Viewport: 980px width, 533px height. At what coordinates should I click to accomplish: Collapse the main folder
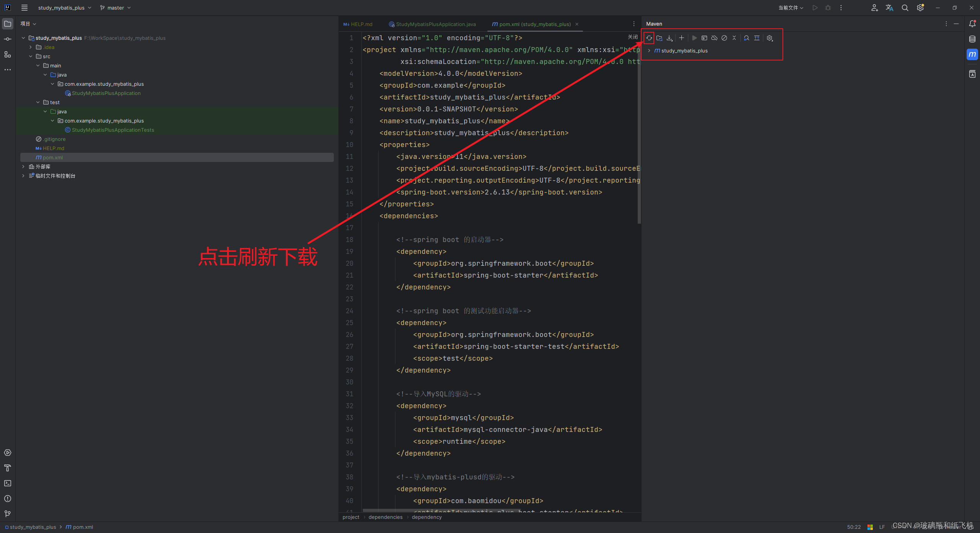click(x=38, y=65)
